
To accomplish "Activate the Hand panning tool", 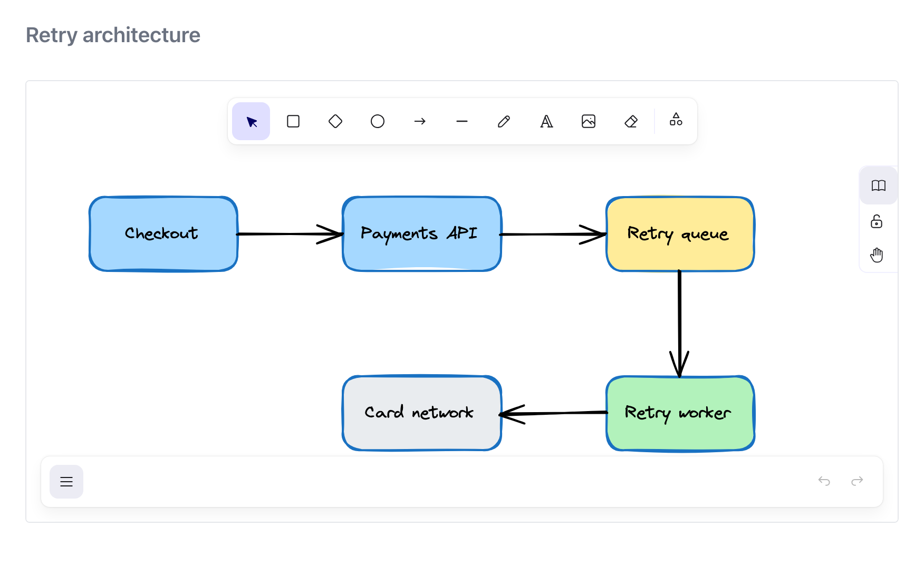I will 877,255.
